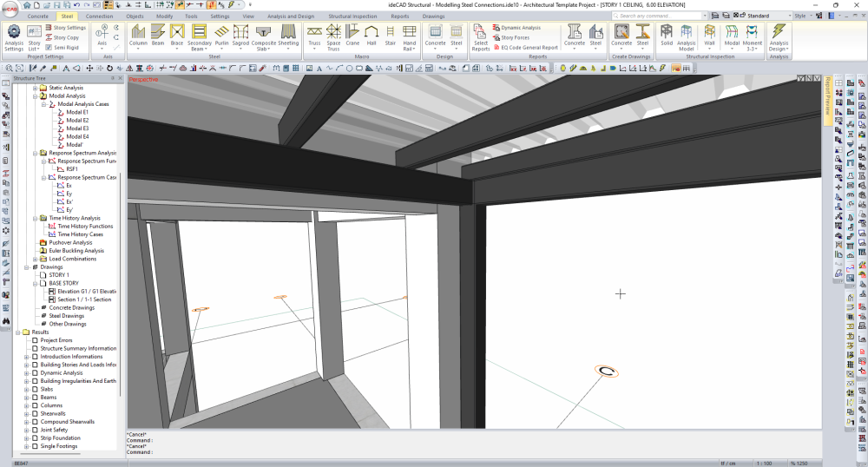
Task: Tick the Joint Safety checkbox
Action: pos(35,430)
